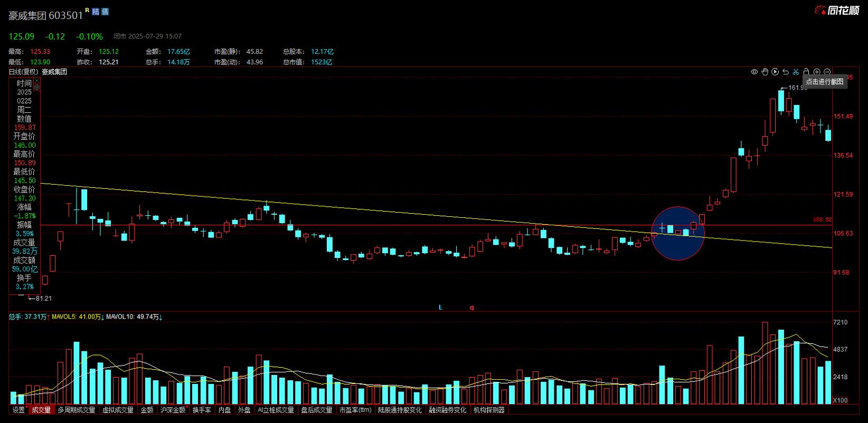868x423 pixels.
Task: Open the AI立桩成交量 tab
Action: pos(276,410)
